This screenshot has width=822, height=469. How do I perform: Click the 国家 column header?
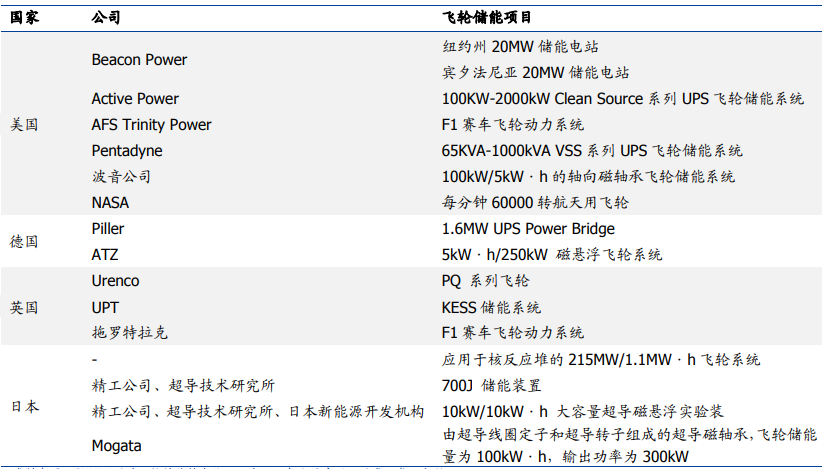(24, 18)
